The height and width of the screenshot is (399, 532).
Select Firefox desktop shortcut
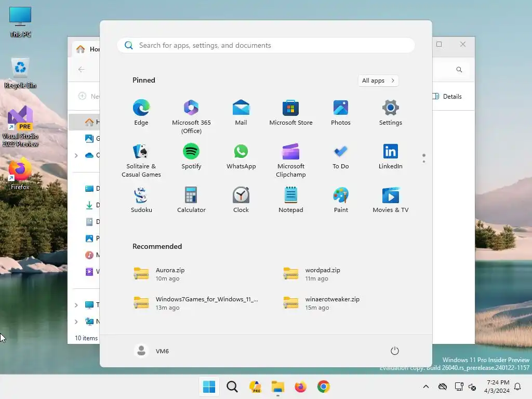[x=20, y=174]
